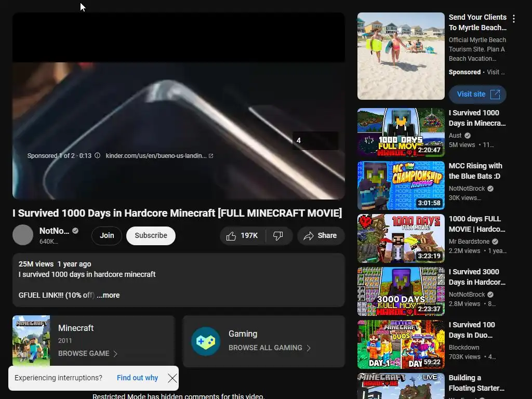This screenshot has height=399, width=532.
Task: Open the MC Championship Rising thumbnail
Action: point(401,185)
